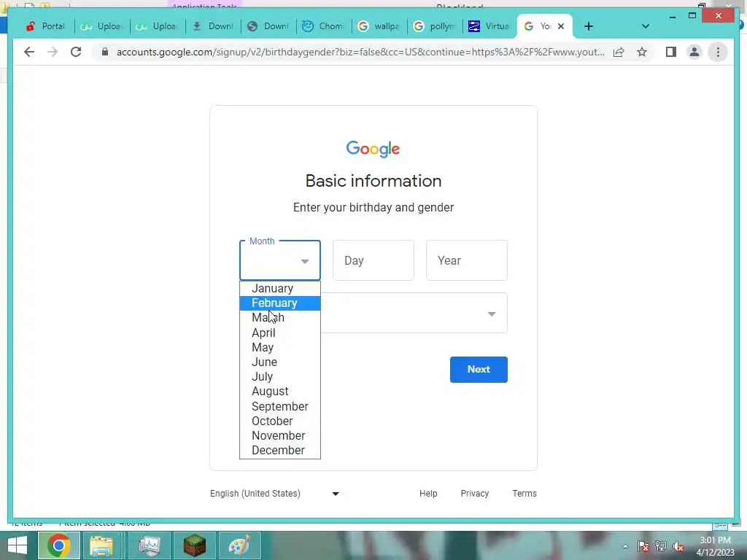The width and height of the screenshot is (747, 560).
Task: Select December from the month list
Action: (280, 451)
